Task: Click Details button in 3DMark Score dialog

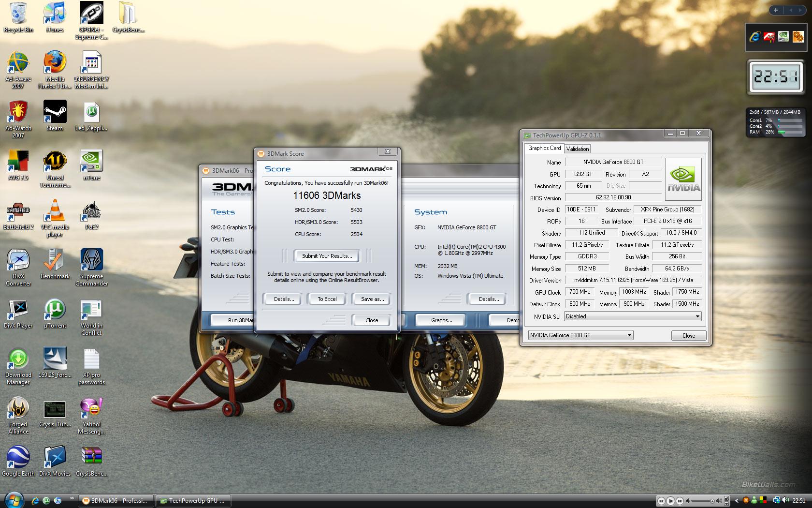Action: [x=284, y=299]
